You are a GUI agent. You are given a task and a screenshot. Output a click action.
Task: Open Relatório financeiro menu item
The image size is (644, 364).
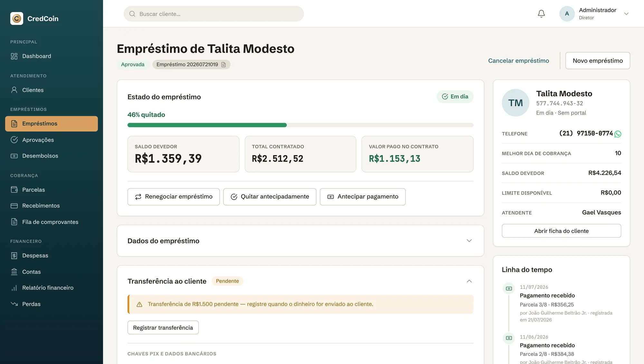(x=52, y=288)
